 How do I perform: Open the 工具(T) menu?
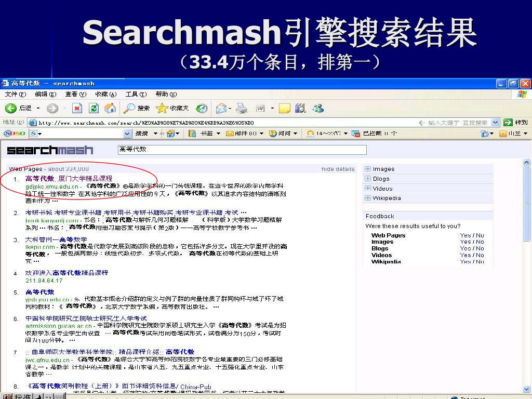[136, 94]
